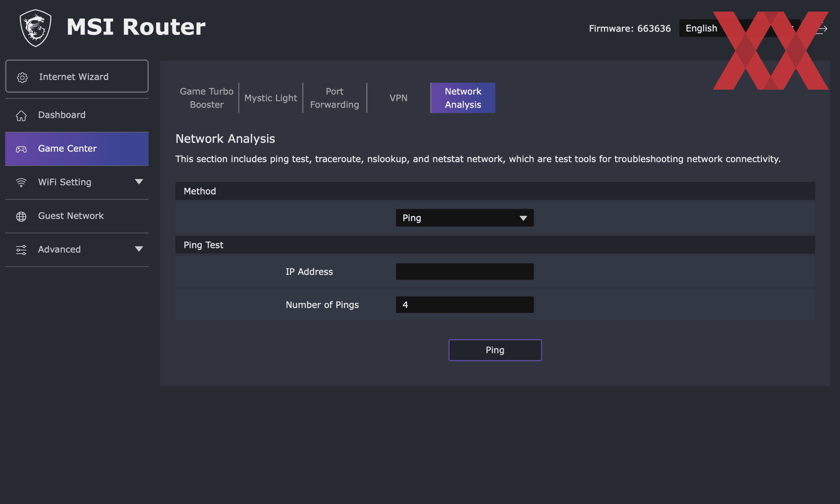Focus the IP Address input field

465,271
